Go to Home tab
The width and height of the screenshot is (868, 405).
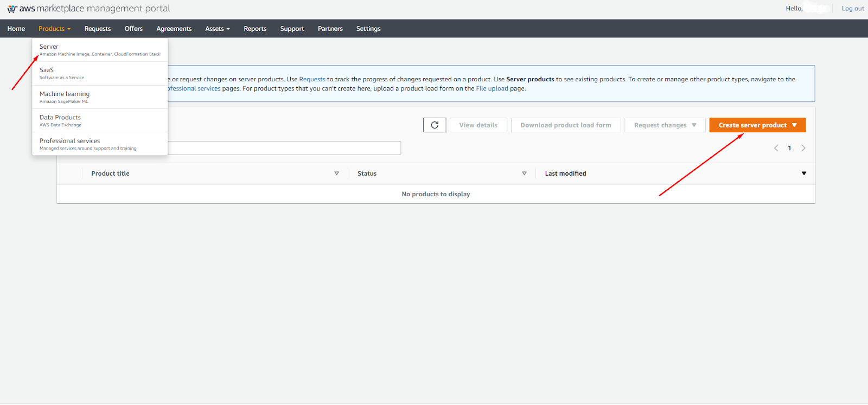pyautogui.click(x=16, y=29)
